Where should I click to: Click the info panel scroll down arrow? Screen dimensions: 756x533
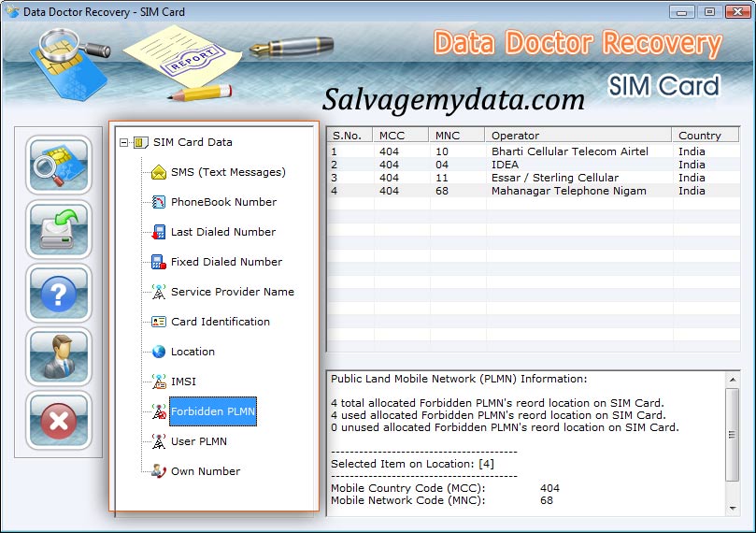pos(733,509)
